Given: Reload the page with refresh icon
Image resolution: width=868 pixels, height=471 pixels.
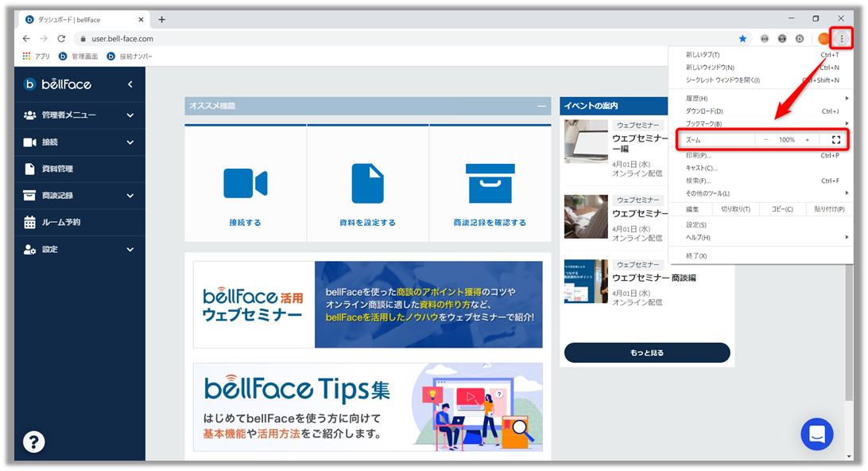Looking at the screenshot, I should pos(61,38).
